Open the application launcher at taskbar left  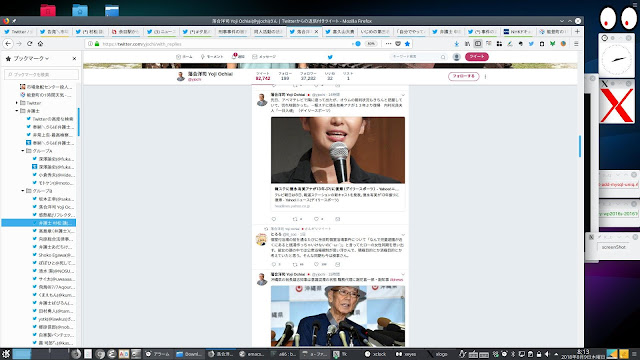point(5,354)
